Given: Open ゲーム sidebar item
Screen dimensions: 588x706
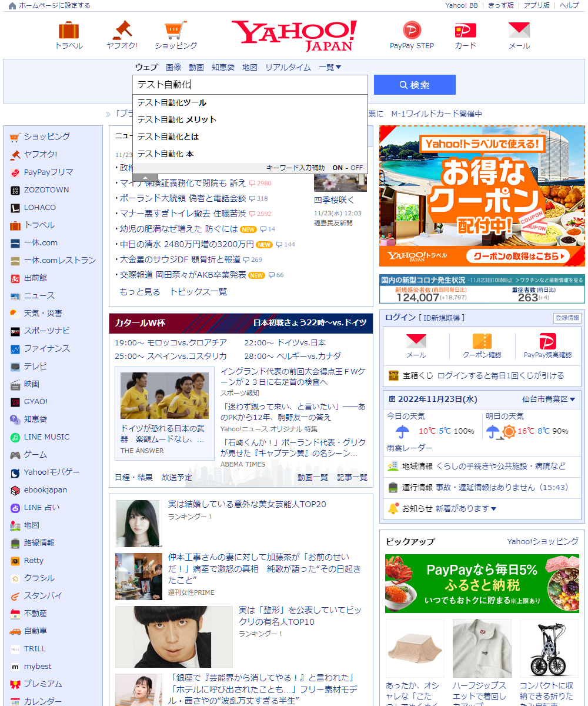Looking at the screenshot, I should pos(35,454).
